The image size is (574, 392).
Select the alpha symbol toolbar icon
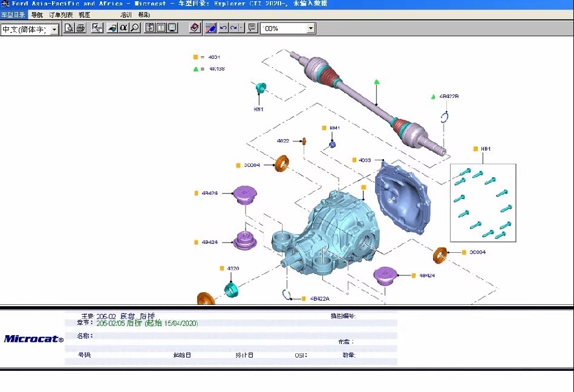coord(123,28)
